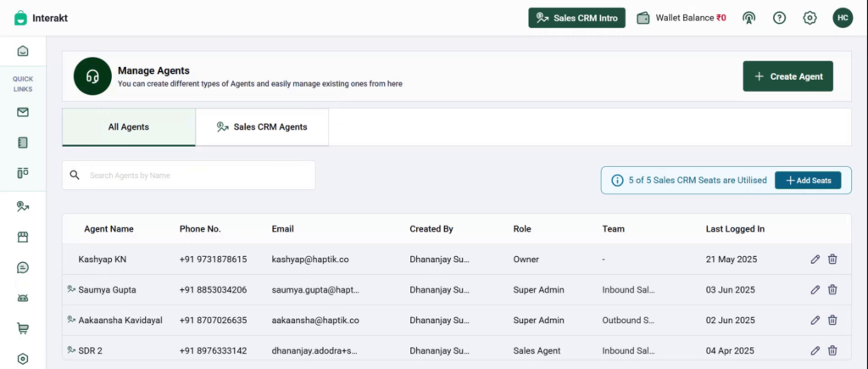
Task: Open the Sales CRM icon in sidebar
Action: [x=23, y=207]
